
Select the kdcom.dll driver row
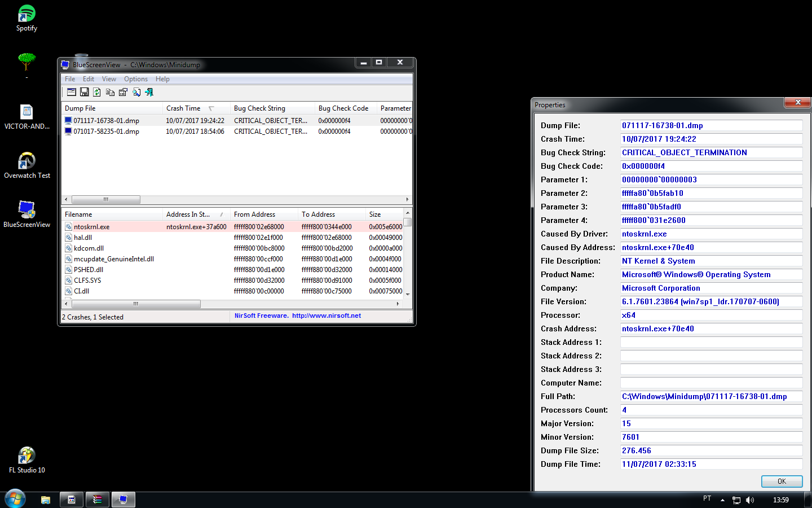pyautogui.click(x=233, y=248)
